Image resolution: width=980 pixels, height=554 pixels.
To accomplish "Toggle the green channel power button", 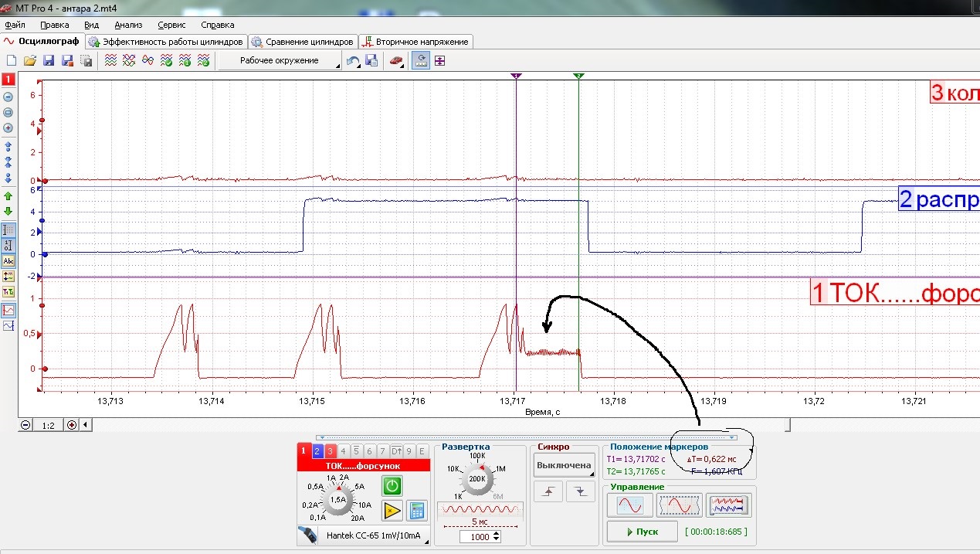I will point(392,486).
